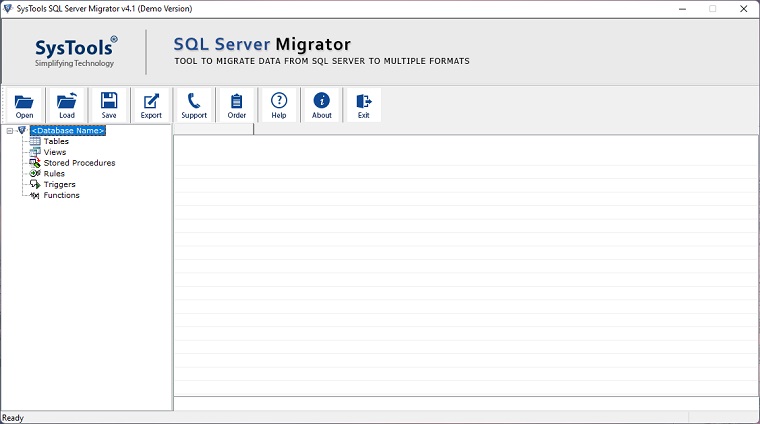The height and width of the screenshot is (424, 760).
Task: Collapse the Database Name tree node
Action: pos(10,131)
